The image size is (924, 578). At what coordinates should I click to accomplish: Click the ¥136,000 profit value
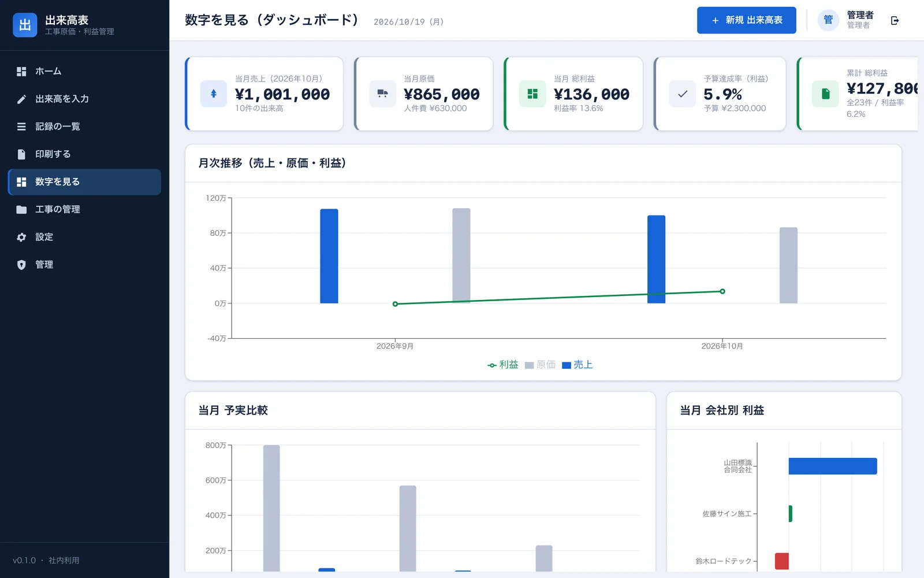point(591,94)
